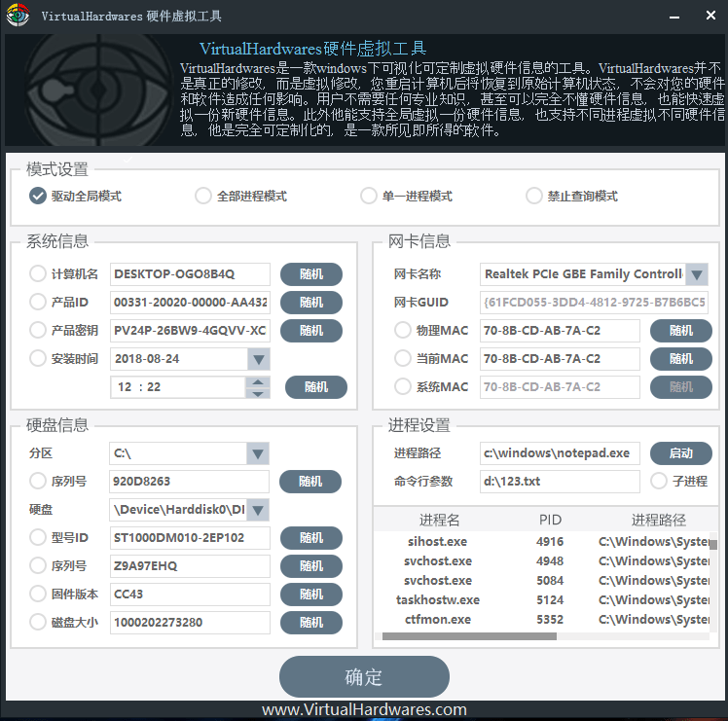Click the 进程路径 column header in process list
Viewport: 728px width, 721px height.
[658, 520]
